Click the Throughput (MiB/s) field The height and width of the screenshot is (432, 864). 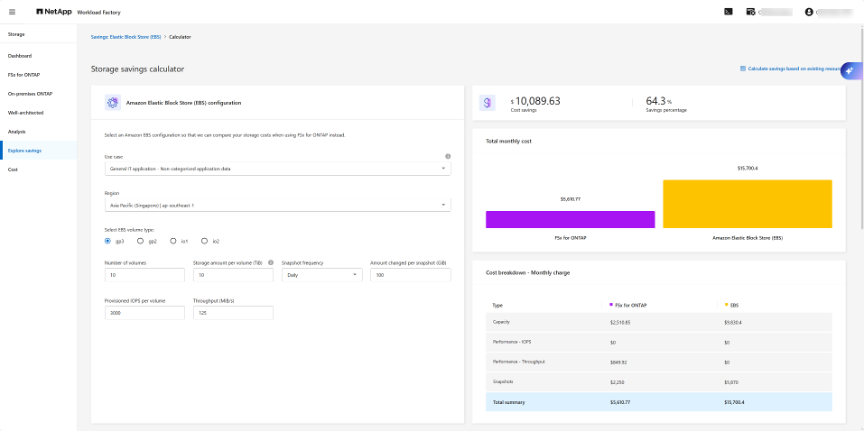pyautogui.click(x=233, y=313)
